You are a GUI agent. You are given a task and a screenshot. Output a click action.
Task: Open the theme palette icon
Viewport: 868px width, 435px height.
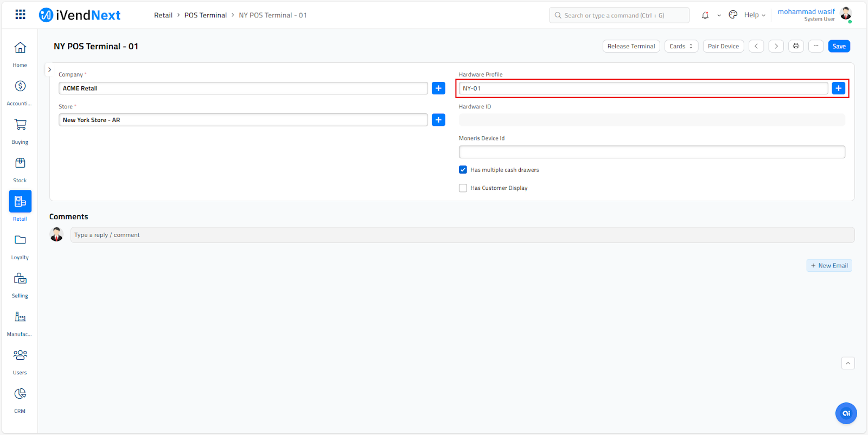click(733, 15)
